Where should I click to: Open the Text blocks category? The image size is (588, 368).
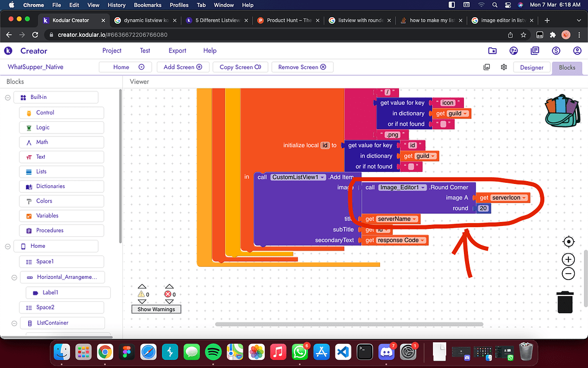[61, 157]
